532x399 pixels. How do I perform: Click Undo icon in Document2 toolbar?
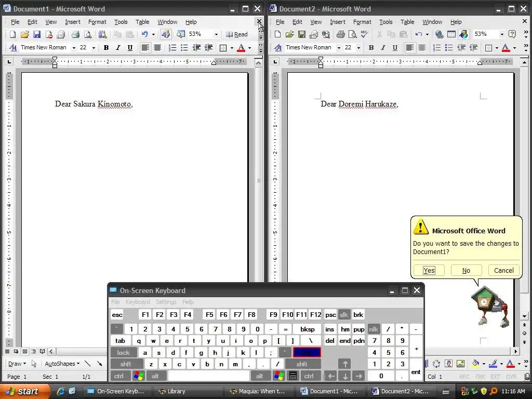tap(419, 34)
